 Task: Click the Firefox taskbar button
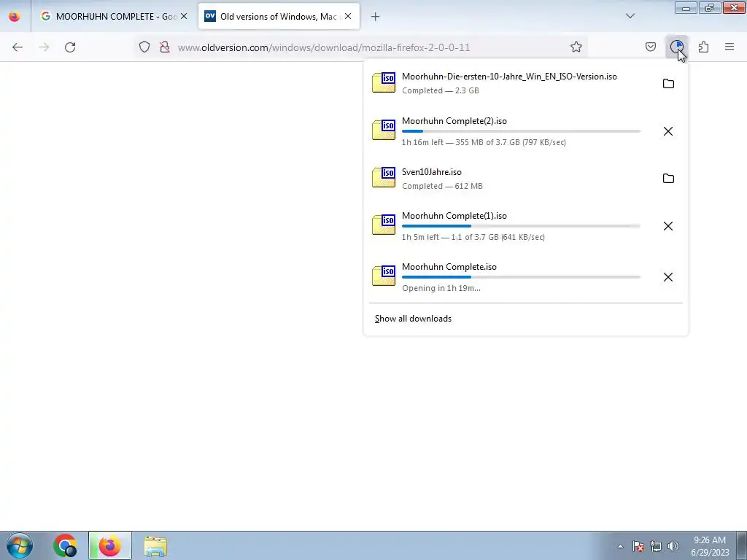pyautogui.click(x=110, y=545)
